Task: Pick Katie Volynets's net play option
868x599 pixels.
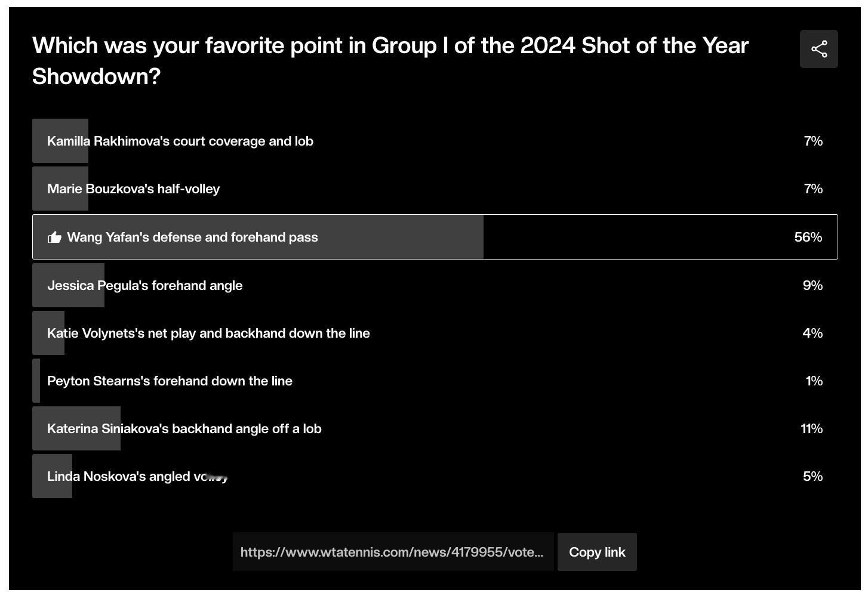Action: (x=435, y=333)
